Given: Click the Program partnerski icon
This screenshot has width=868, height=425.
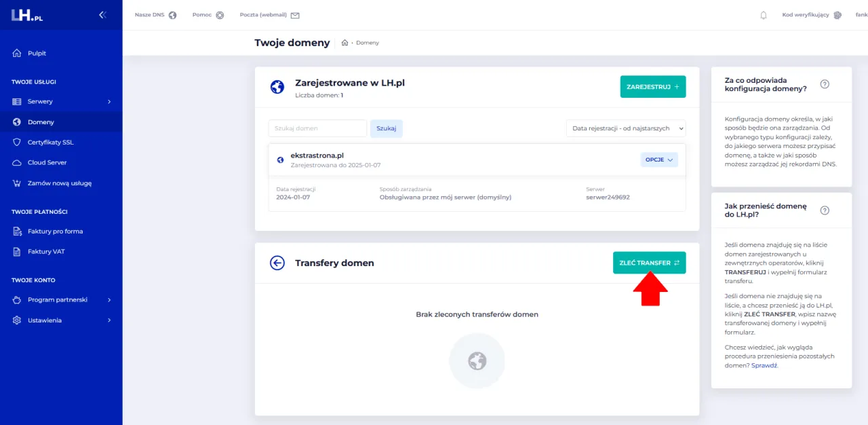Looking at the screenshot, I should 17,299.
